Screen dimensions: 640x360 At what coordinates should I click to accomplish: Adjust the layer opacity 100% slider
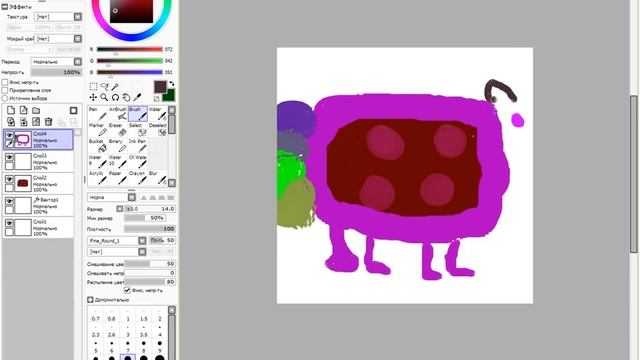click(x=56, y=72)
